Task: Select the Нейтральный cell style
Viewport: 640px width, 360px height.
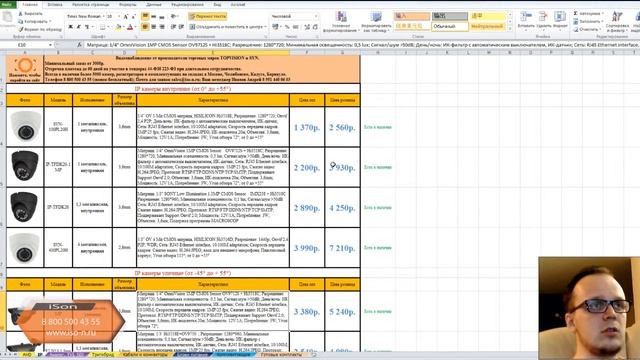Action: point(487,27)
